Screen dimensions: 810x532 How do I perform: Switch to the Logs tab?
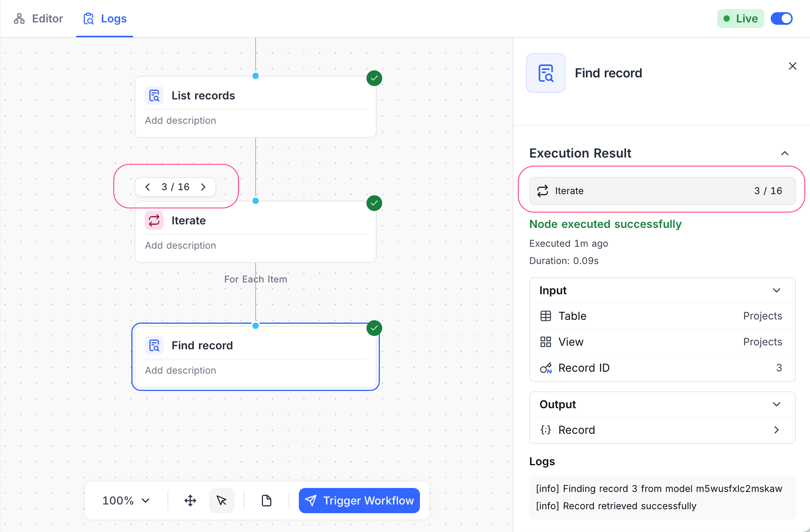pos(105,18)
